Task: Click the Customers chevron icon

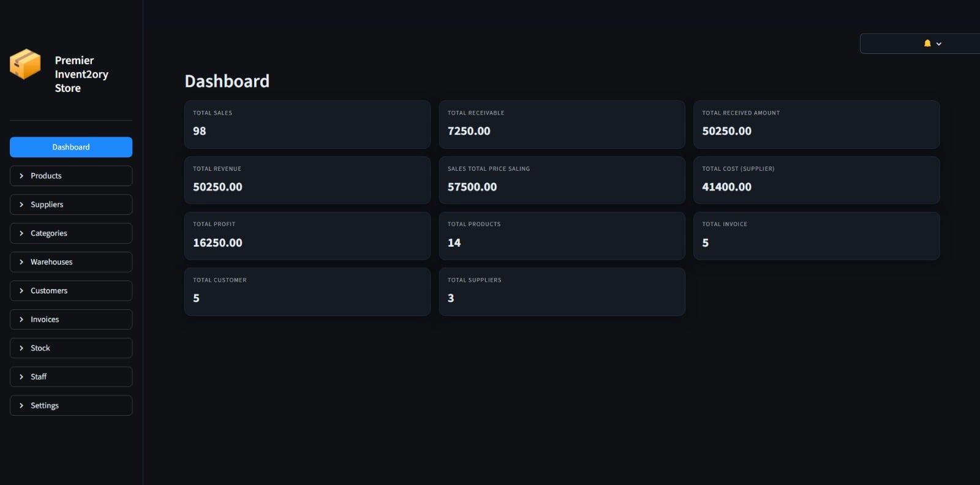Action: (21, 291)
